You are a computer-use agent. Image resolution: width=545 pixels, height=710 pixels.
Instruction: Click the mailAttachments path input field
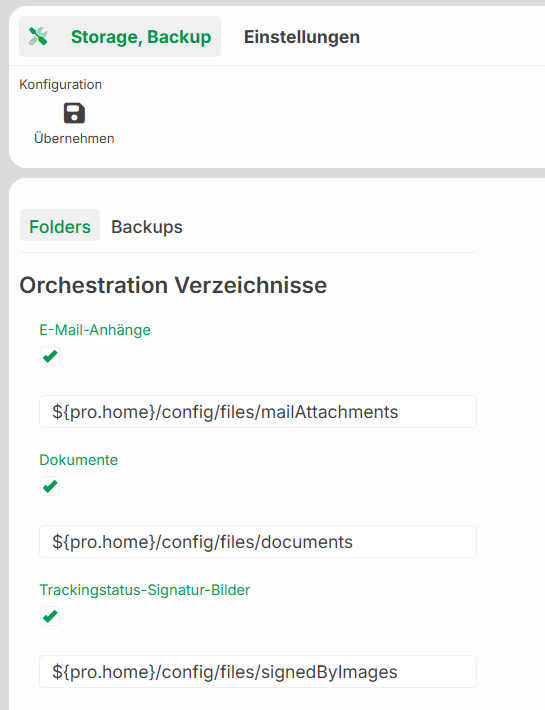[258, 412]
